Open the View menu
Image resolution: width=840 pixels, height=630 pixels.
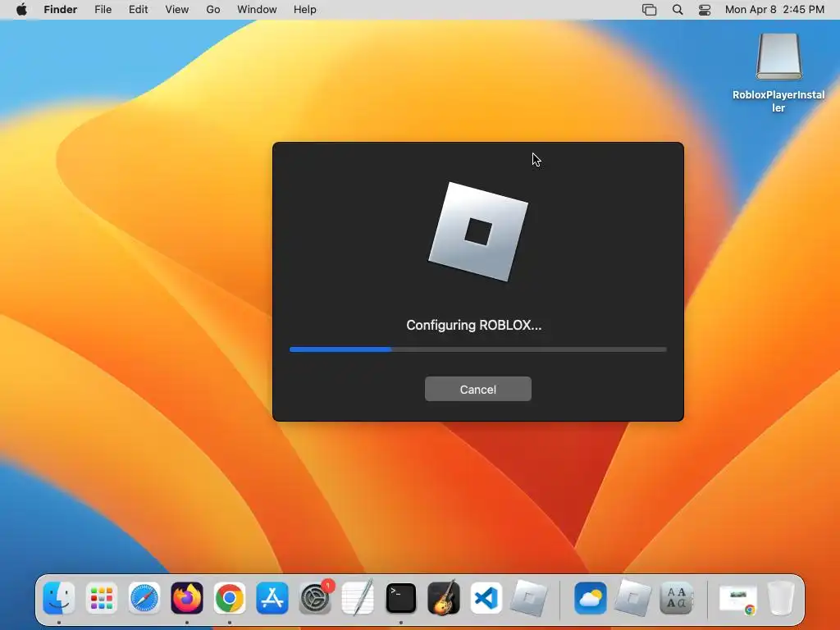[x=177, y=10]
